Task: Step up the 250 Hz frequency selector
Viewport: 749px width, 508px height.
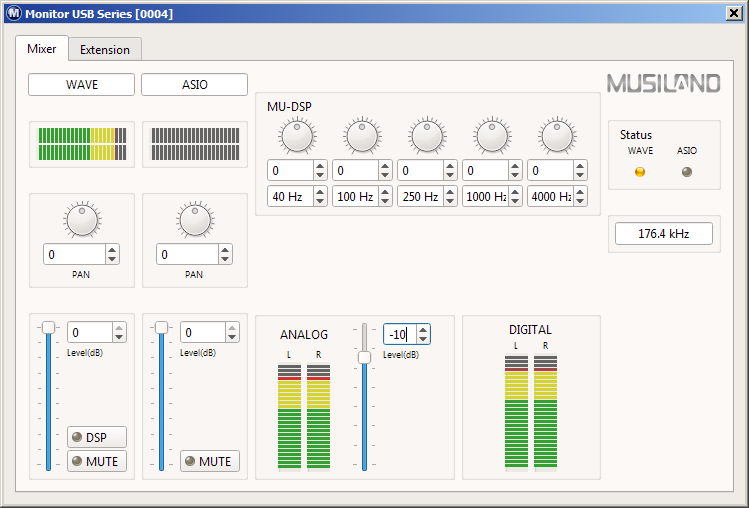Action: 450,192
